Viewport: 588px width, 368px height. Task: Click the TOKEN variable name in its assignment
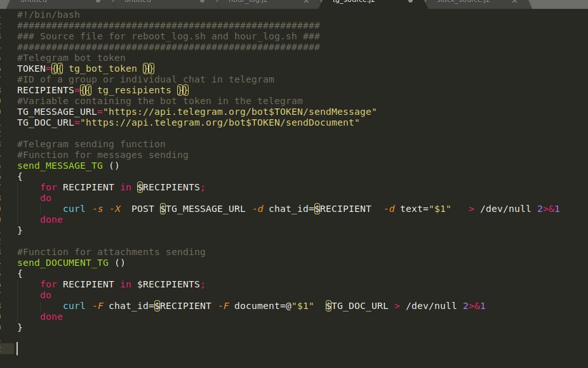(31, 69)
